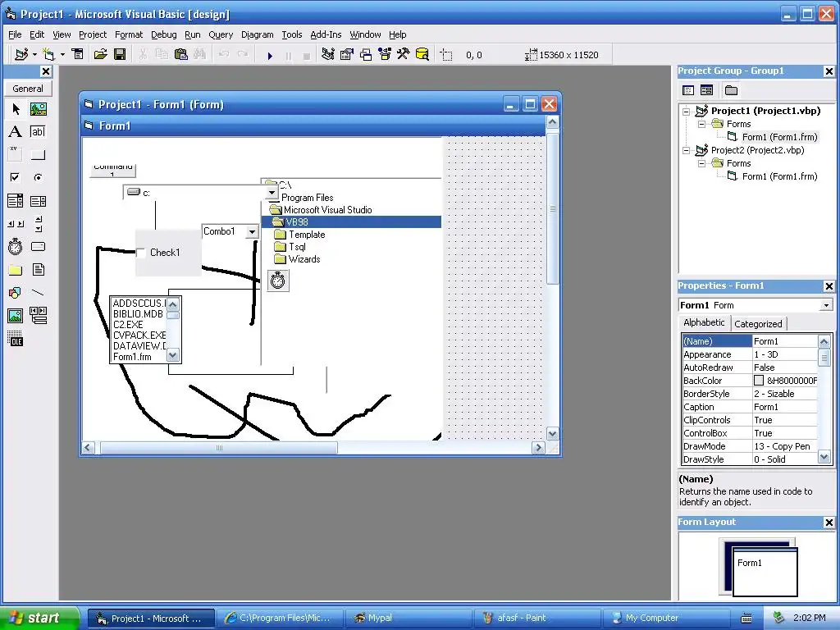Click View Code icon in Project Group panel
This screenshot has height=630, width=840.
[x=688, y=90]
